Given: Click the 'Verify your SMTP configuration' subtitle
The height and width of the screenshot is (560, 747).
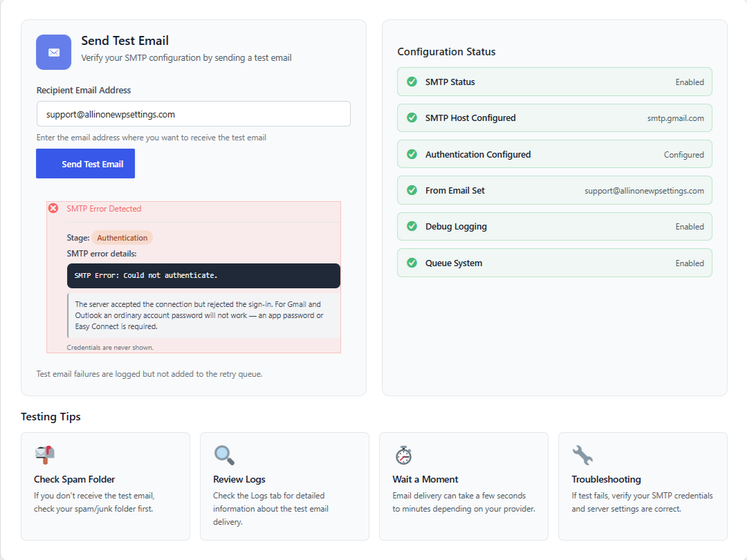Looking at the screenshot, I should coord(186,57).
